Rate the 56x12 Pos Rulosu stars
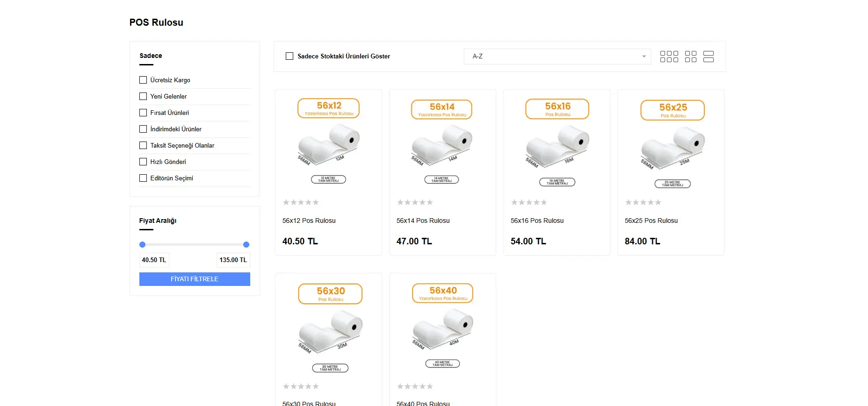 [x=301, y=202]
